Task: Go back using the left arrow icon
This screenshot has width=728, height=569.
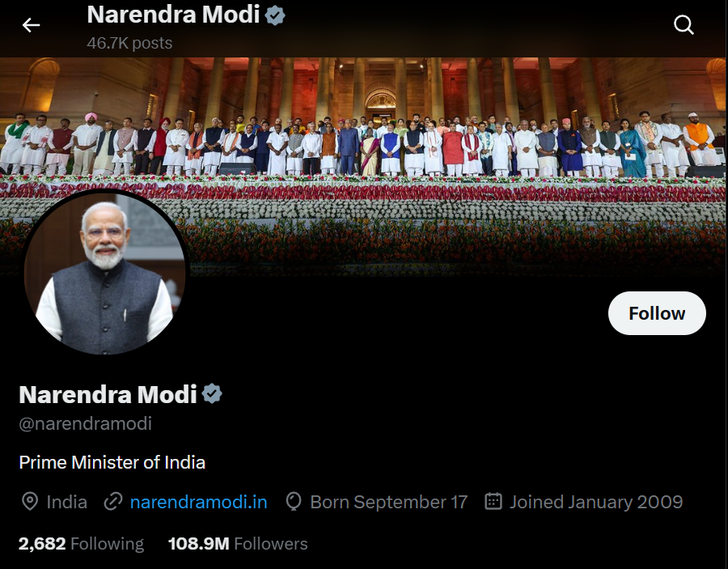Action: click(x=31, y=25)
